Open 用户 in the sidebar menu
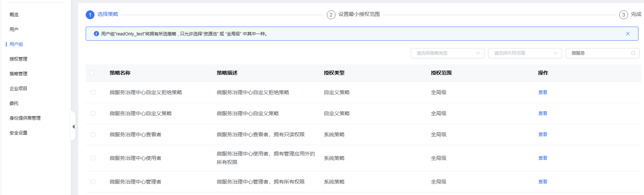Viewport: 644px width, 195px height. pos(14,30)
